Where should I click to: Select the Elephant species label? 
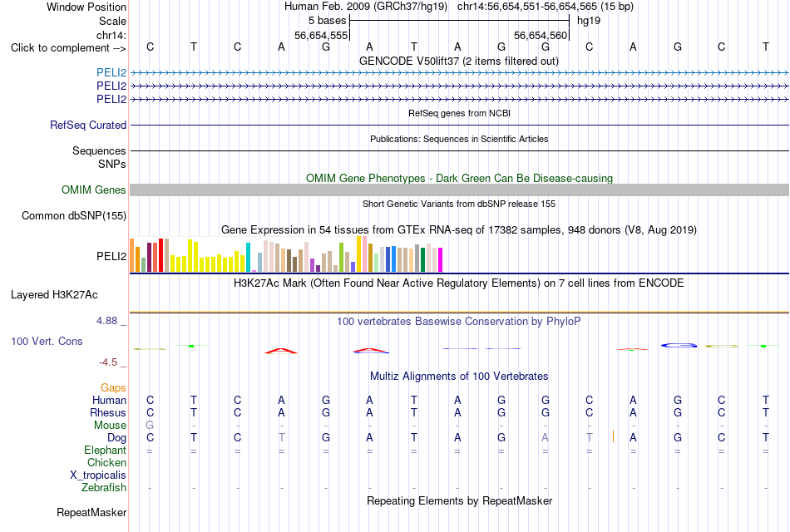(x=106, y=450)
